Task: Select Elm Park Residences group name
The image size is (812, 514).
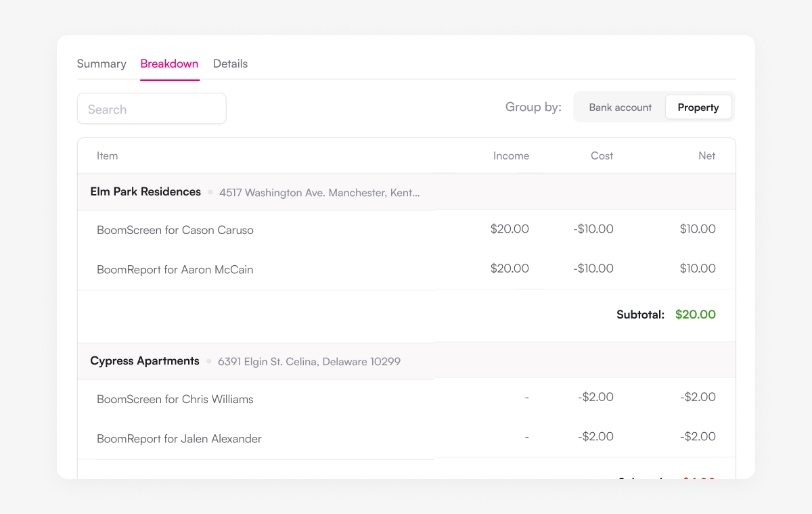Action: tap(145, 191)
